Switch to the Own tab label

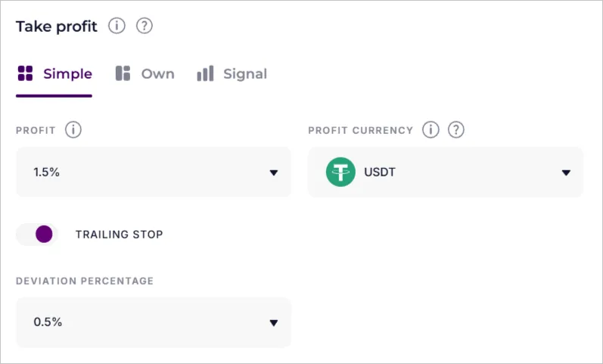tap(157, 74)
